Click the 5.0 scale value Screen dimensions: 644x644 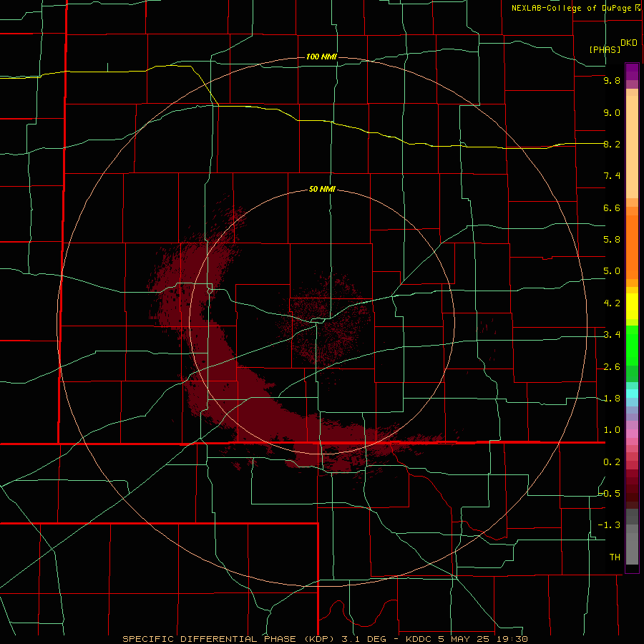coord(612,271)
